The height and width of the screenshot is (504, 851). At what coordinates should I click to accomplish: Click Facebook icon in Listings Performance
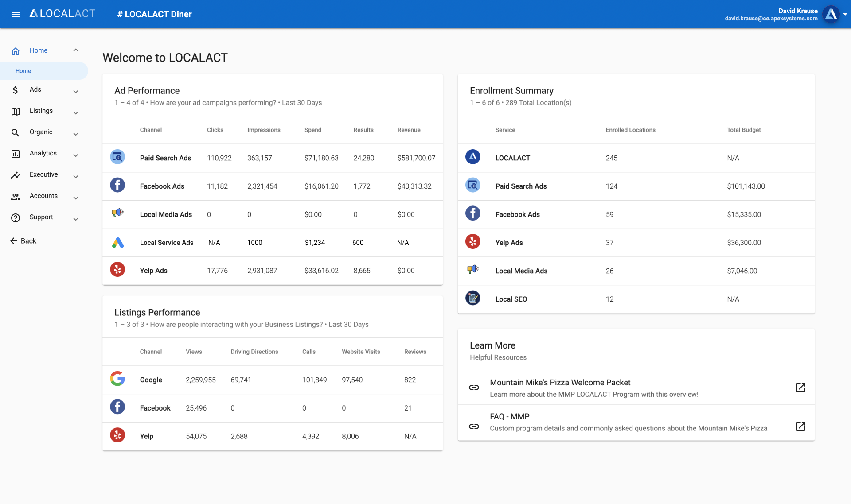[x=117, y=407]
